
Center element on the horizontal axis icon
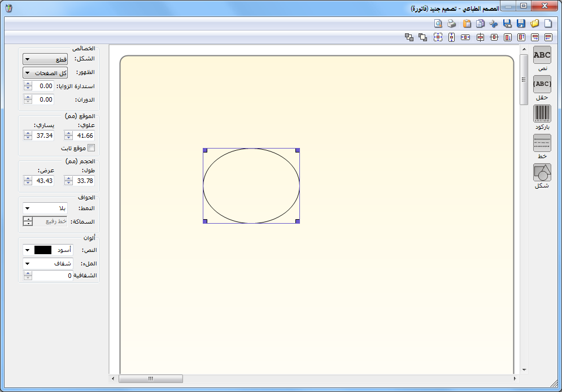click(494, 37)
